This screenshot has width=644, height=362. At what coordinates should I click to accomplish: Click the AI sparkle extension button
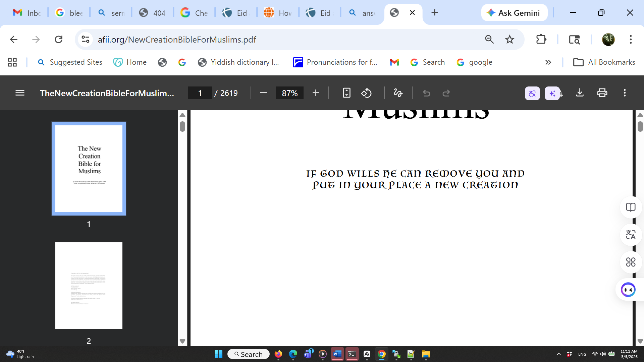point(552,93)
